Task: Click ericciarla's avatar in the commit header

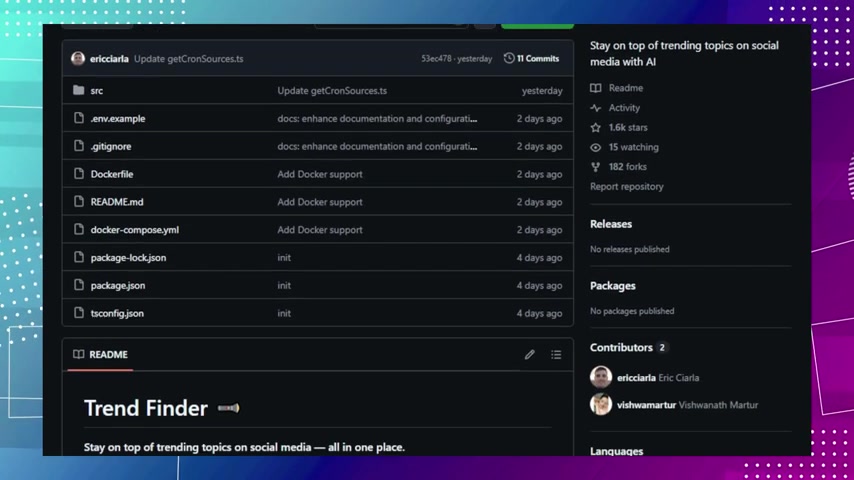Action: [x=78, y=59]
